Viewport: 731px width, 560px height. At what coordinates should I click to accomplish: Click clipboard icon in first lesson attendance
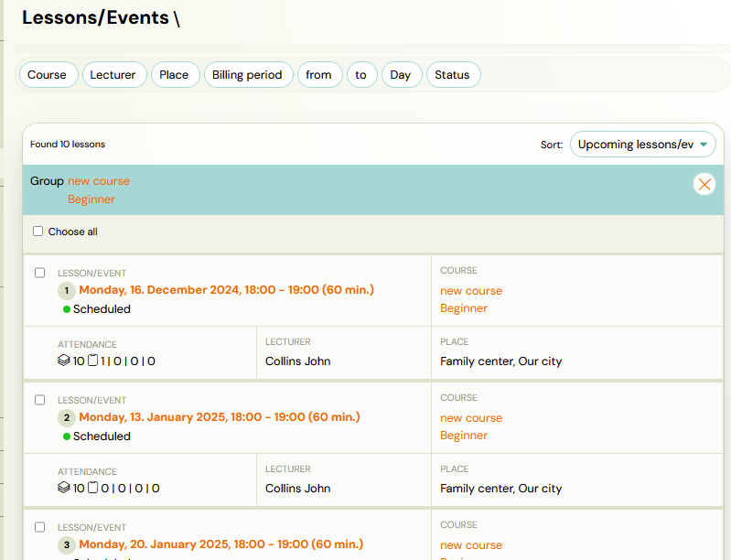91,361
